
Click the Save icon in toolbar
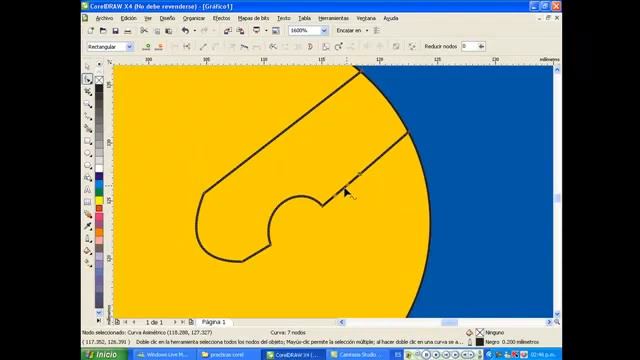(x=116, y=31)
